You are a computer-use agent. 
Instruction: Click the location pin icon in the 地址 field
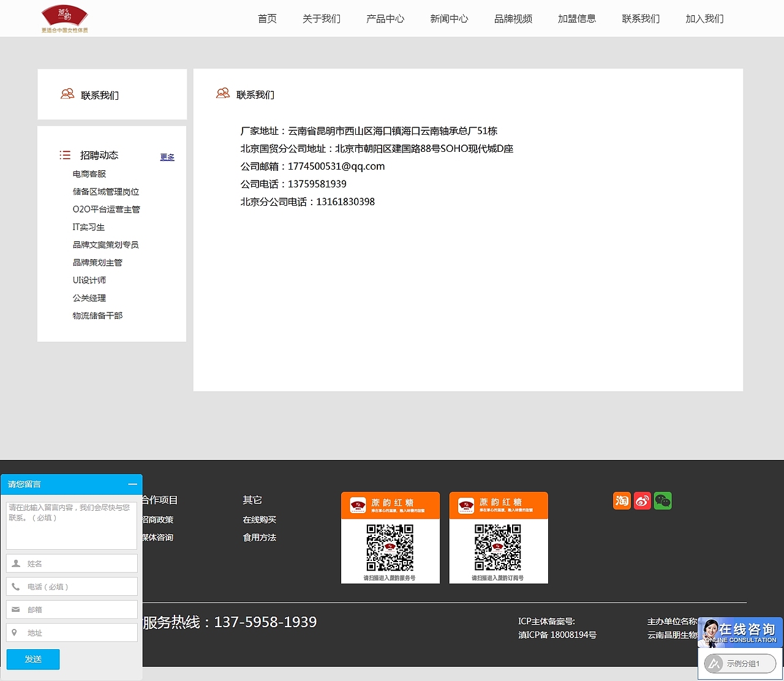click(15, 632)
